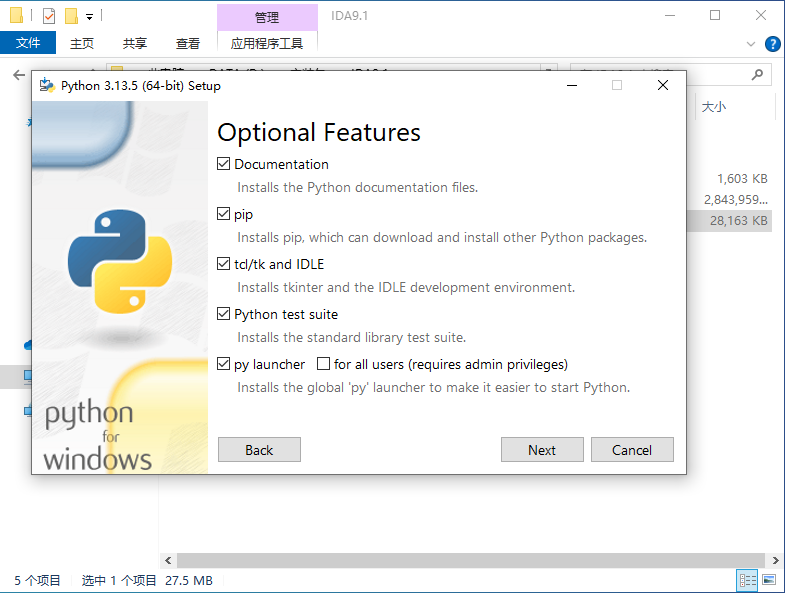Screen dimensions: 785x593
Task: Open quick access toolbar customize dropdown
Action: pos(89,16)
